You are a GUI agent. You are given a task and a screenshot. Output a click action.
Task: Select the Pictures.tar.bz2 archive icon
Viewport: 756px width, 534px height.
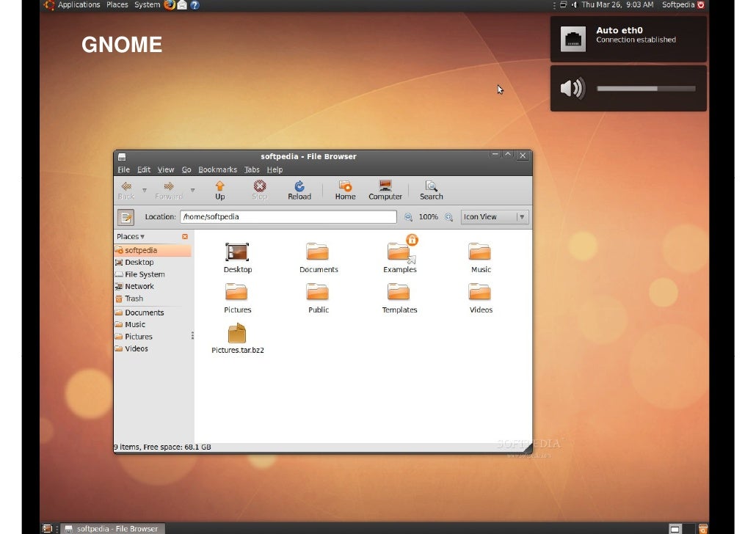point(237,333)
